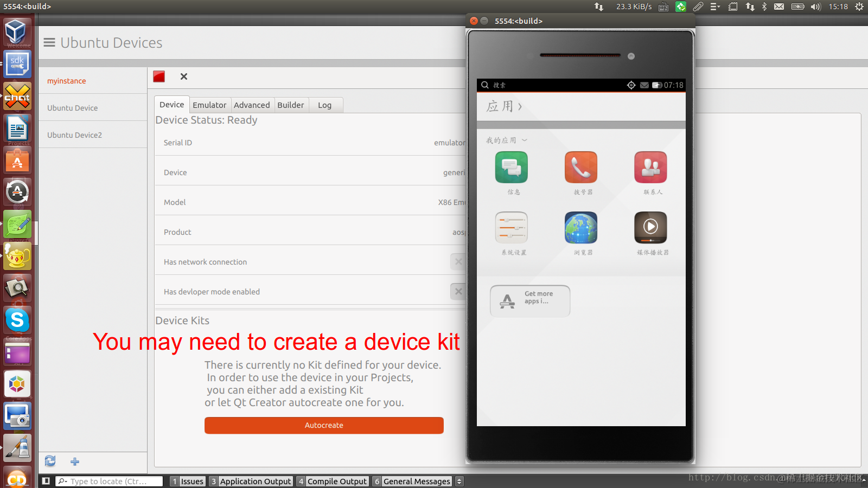Open Software Updater from the launcher

coord(17,191)
